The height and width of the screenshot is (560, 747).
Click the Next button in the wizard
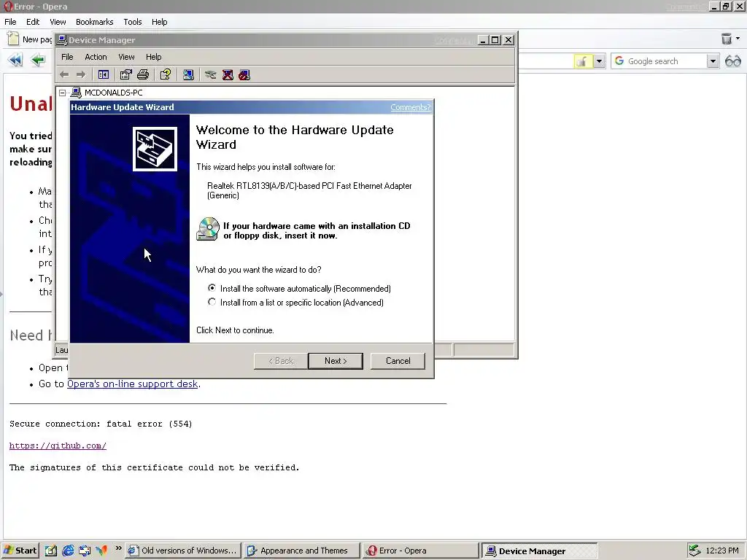pos(336,361)
